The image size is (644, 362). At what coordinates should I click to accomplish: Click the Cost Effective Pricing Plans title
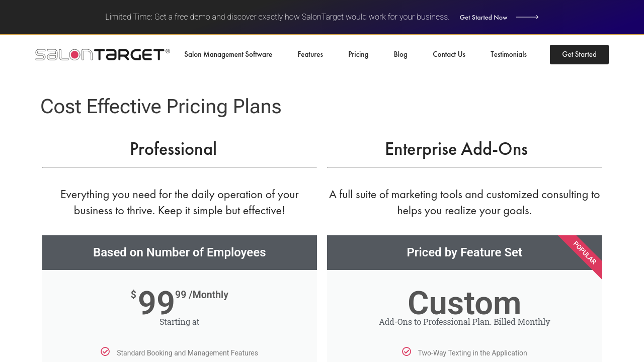160,107
